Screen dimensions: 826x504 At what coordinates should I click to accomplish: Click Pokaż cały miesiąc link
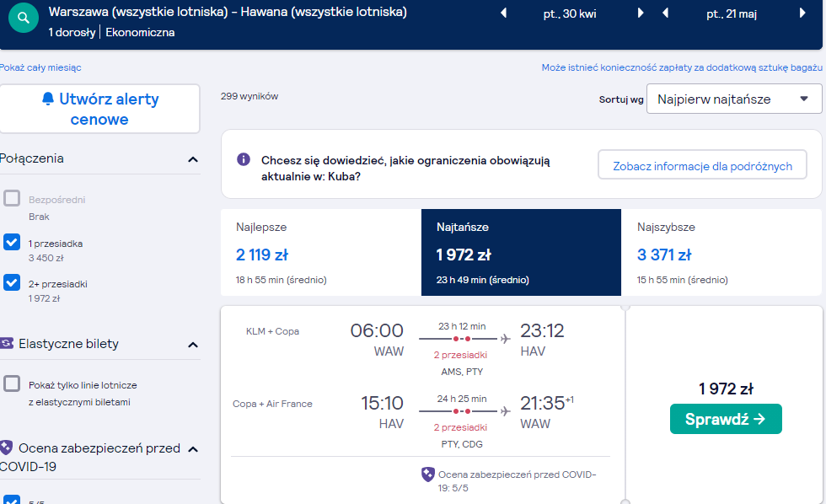[x=40, y=67]
